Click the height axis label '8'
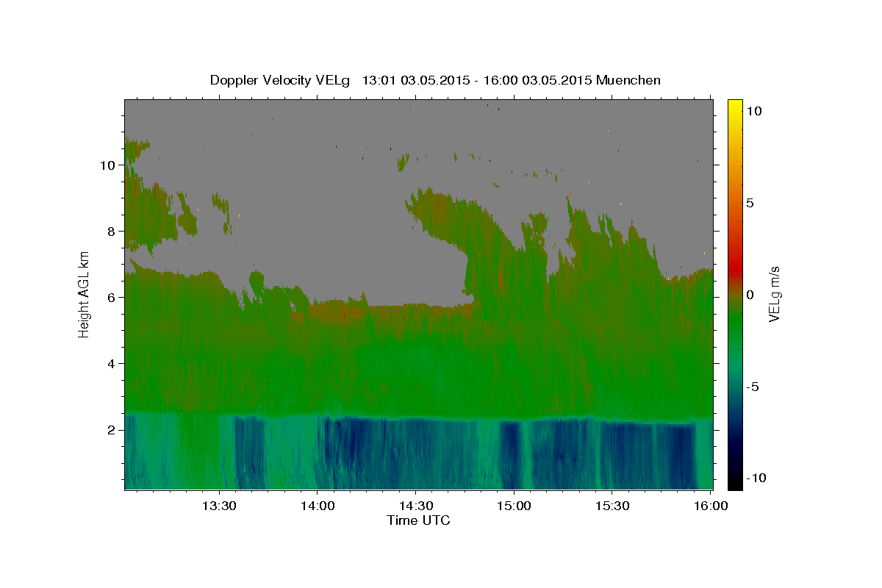The height and width of the screenshot is (588, 882). tap(112, 232)
